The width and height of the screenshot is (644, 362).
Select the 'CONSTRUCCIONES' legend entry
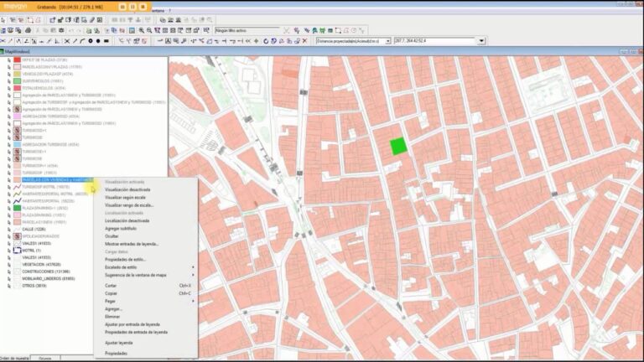tap(45, 271)
